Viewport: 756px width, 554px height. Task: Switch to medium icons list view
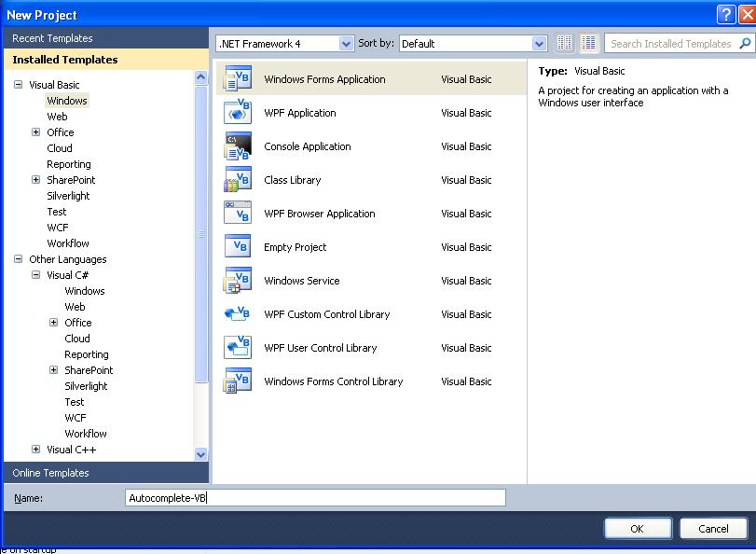click(x=589, y=44)
